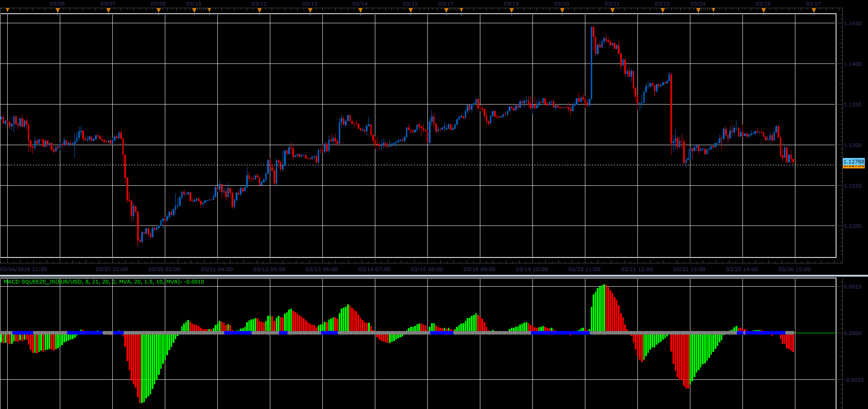868x409 pixels.
Task: Click the 03/11 04:00 time label
Action: [217, 269]
